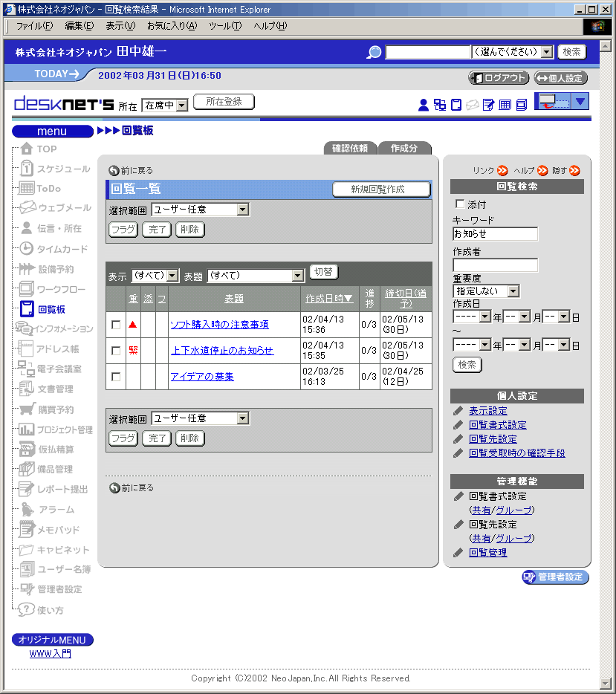Open the purchase reservation cart icon
Screen dimensions: 616x694
tap(27, 409)
